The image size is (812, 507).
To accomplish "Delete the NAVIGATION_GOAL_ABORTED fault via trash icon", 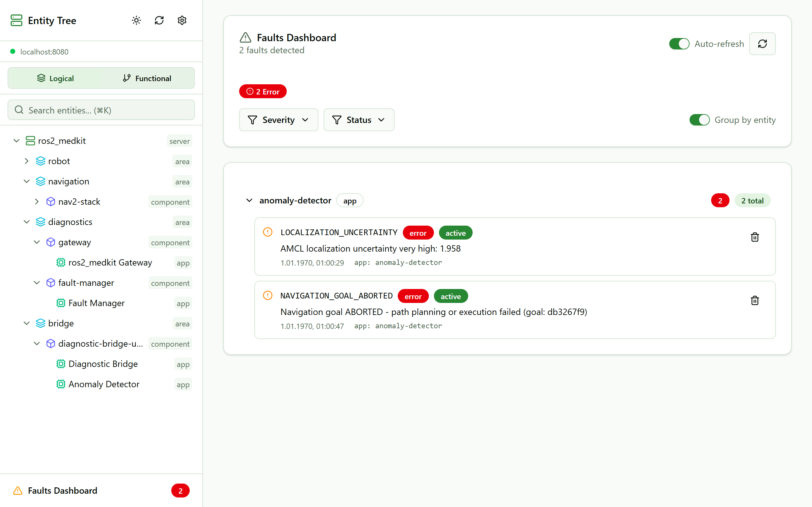I will (x=755, y=300).
